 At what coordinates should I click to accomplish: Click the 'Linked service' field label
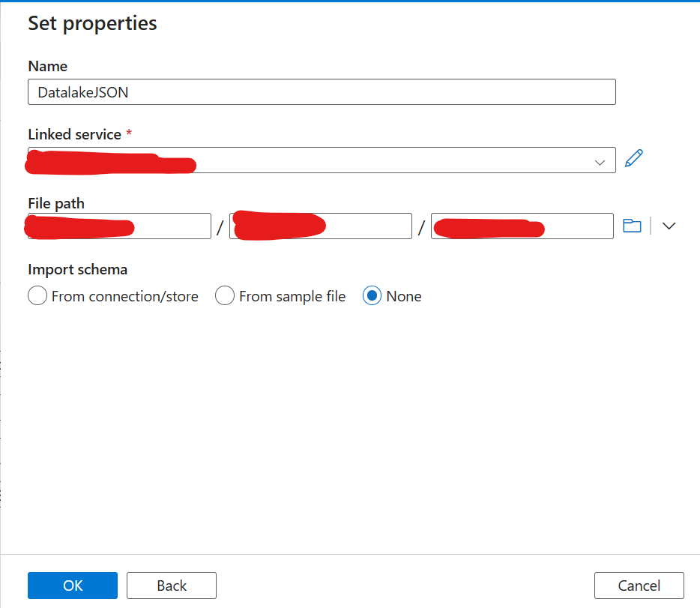pyautogui.click(x=74, y=135)
